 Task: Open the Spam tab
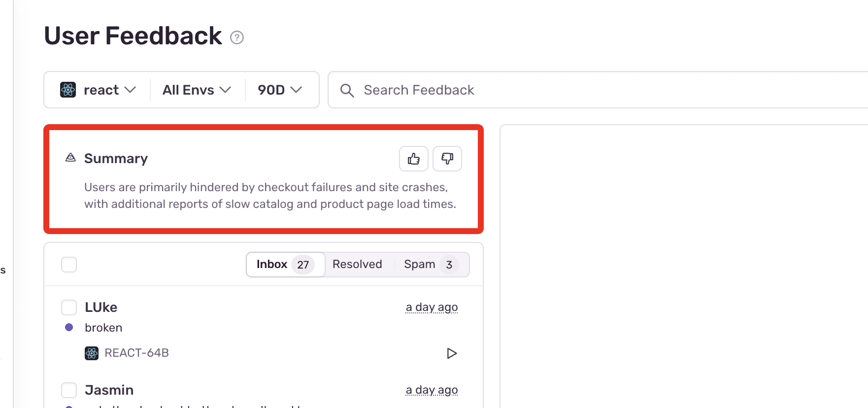tap(419, 264)
